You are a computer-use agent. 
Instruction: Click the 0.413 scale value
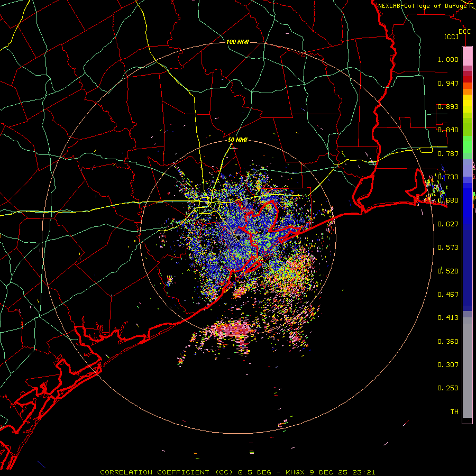tap(448, 318)
